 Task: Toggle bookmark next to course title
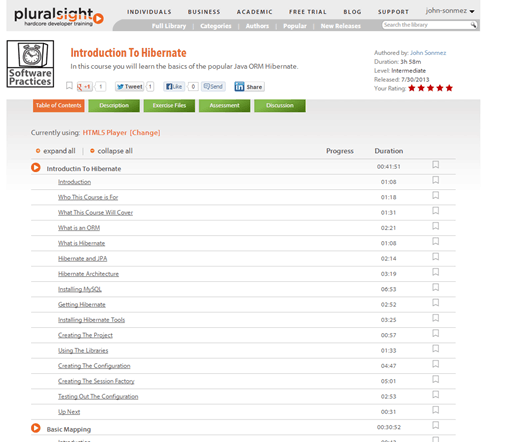[69, 86]
